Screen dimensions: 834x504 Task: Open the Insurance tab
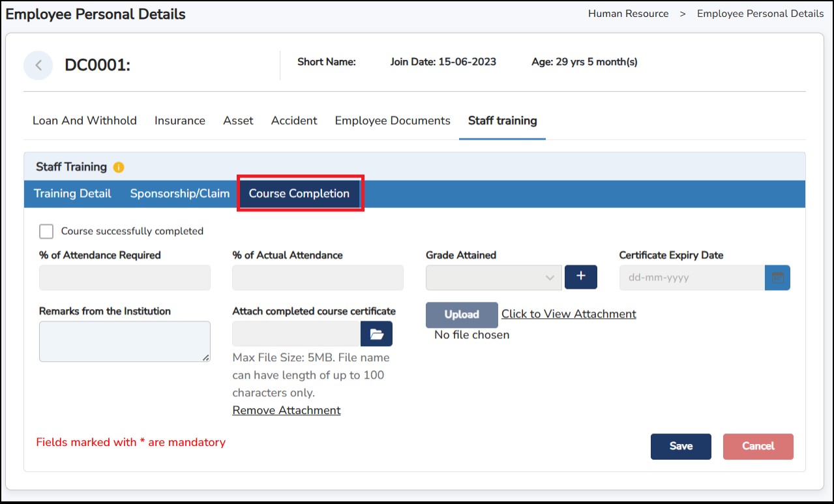180,121
